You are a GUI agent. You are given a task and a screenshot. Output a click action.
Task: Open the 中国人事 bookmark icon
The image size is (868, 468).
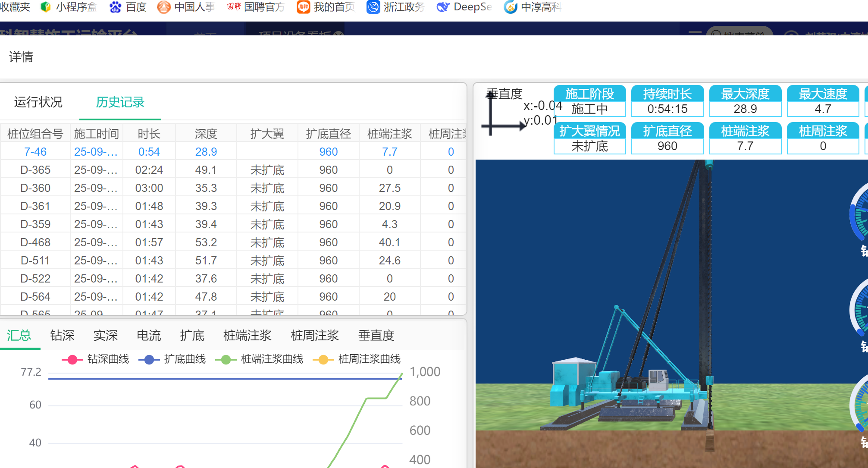pos(163,7)
